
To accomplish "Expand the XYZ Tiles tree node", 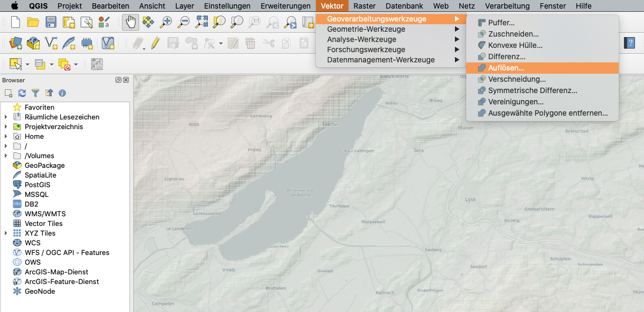I will pyautogui.click(x=6, y=233).
